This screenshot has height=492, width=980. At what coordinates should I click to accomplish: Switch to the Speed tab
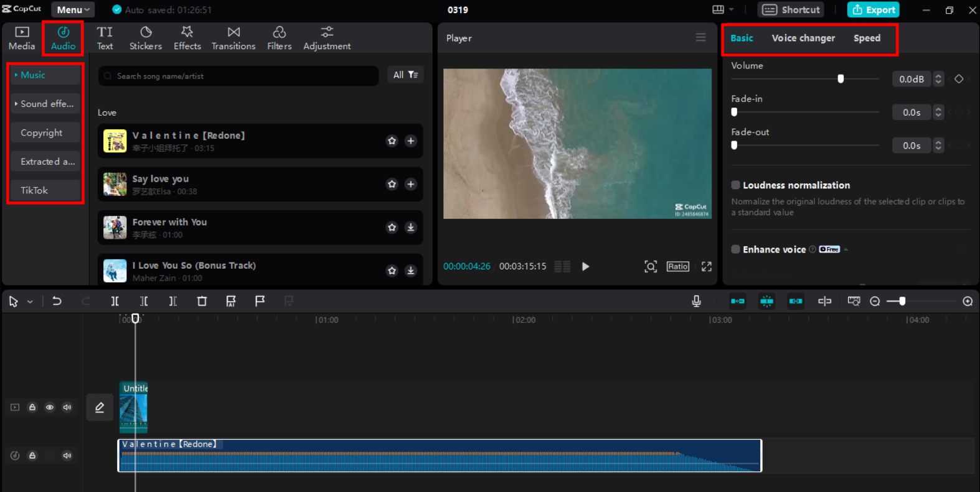[x=867, y=38]
